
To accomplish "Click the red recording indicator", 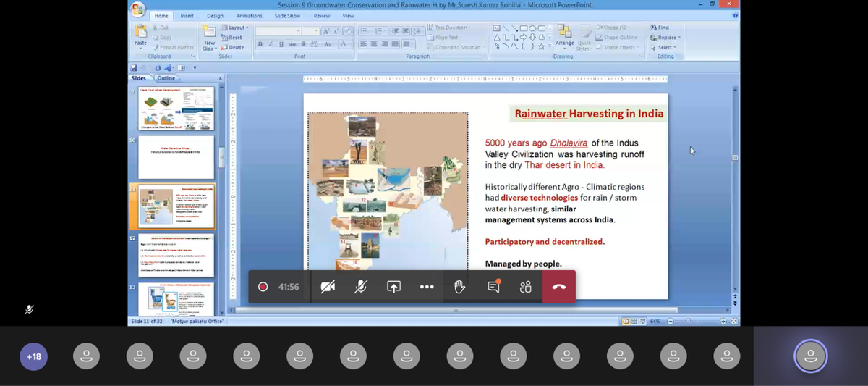I will 263,287.
